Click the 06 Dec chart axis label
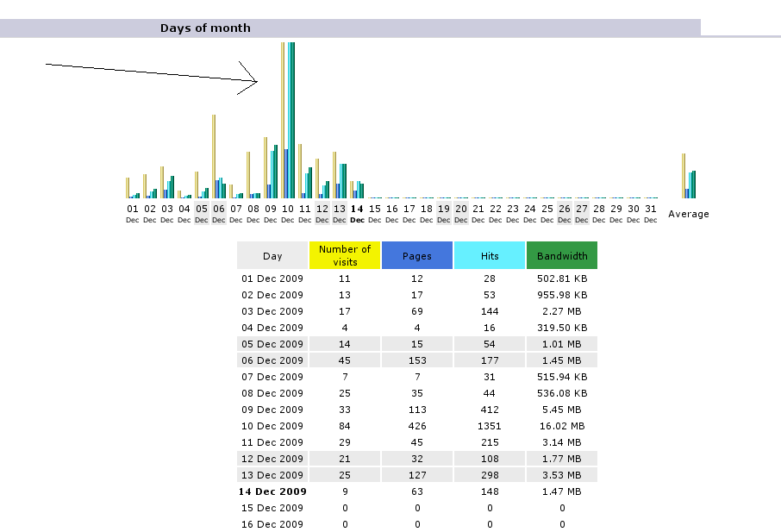This screenshot has width=781, height=532. 219,213
